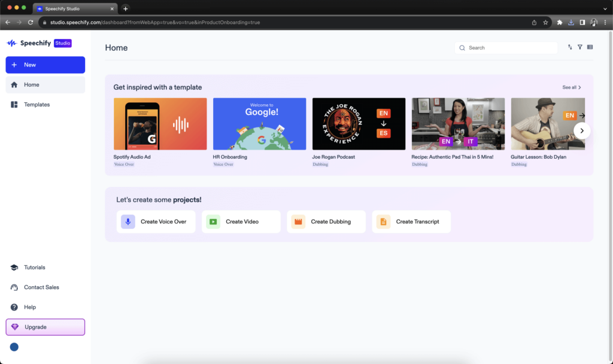This screenshot has height=364, width=613.
Task: Click browser forward arrow
Action: (19, 22)
